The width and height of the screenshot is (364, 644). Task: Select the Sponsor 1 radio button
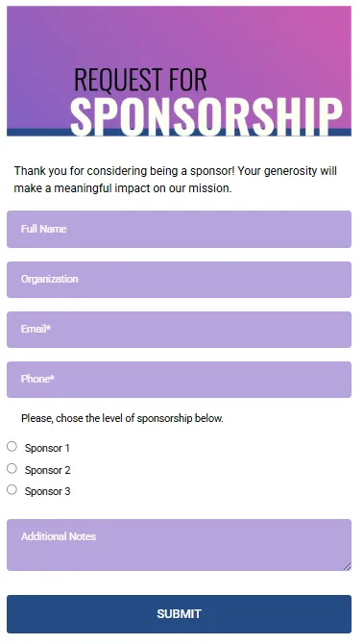click(x=12, y=446)
